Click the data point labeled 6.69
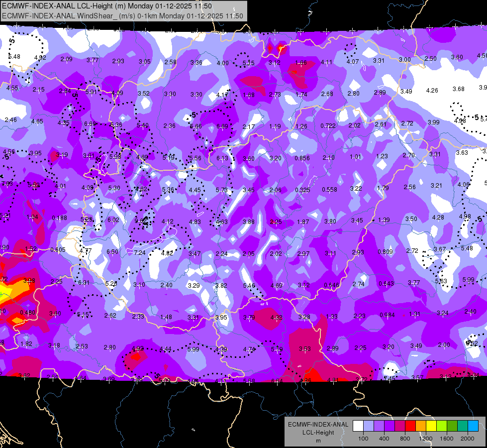487x448 pixels. [222, 126]
